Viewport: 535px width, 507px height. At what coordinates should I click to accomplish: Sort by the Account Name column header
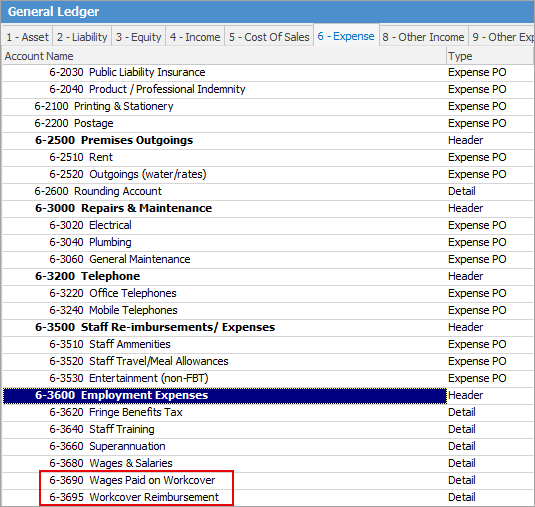pos(224,56)
